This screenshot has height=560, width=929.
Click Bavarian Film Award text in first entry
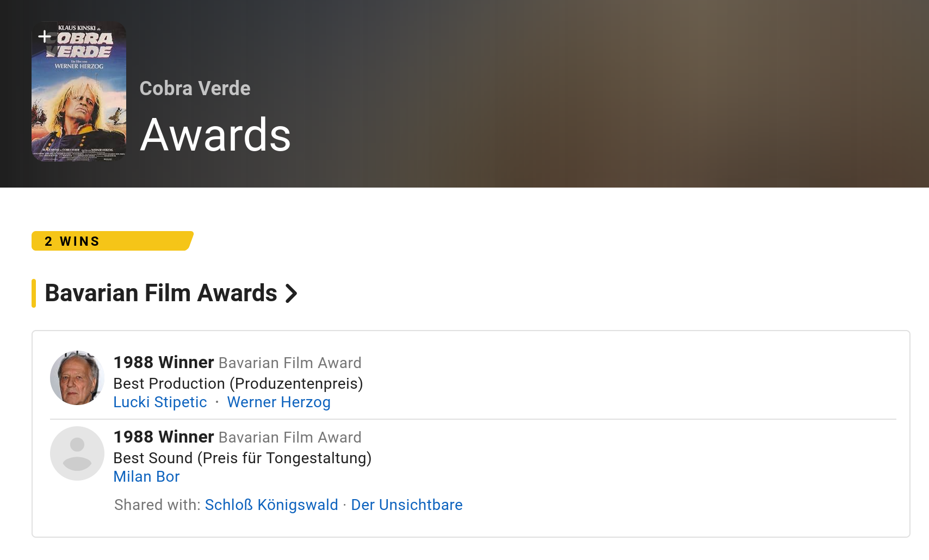pyautogui.click(x=290, y=363)
